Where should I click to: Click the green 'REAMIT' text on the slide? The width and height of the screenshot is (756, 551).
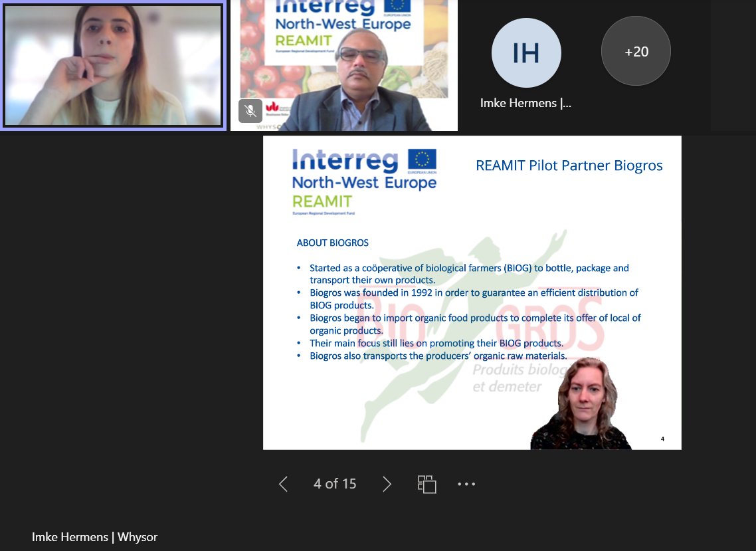pyautogui.click(x=322, y=201)
